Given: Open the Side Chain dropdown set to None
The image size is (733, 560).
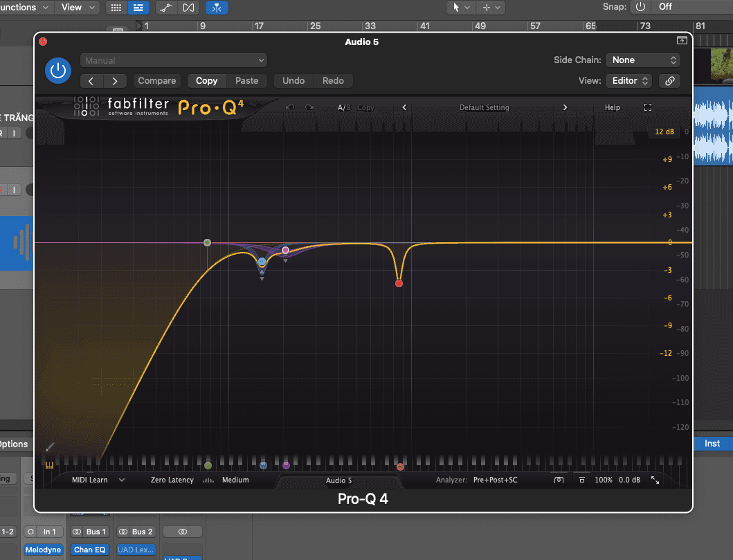Looking at the screenshot, I should click(x=642, y=60).
